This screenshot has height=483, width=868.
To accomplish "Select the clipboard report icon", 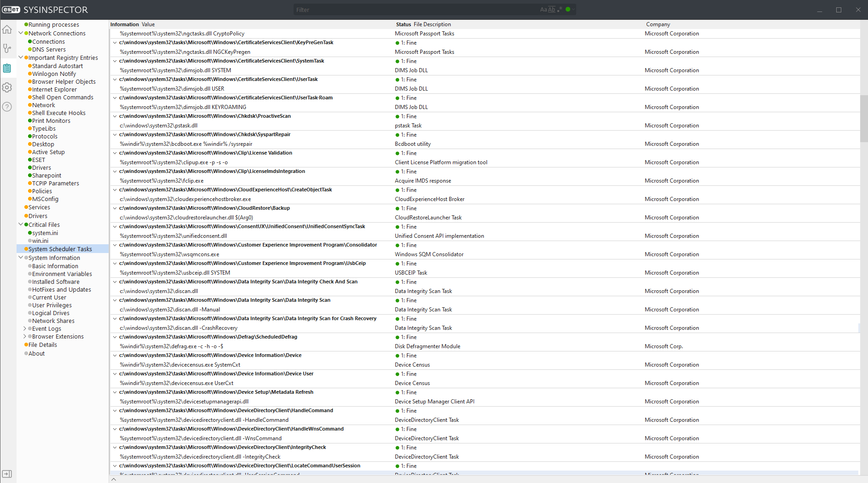I will tap(7, 68).
